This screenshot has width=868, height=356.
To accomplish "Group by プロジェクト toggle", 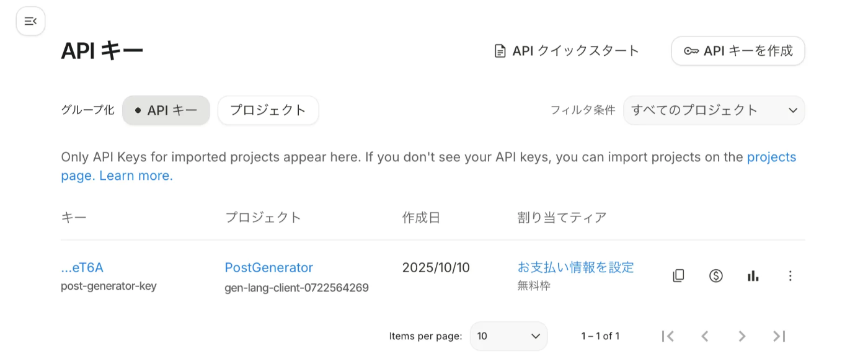I will point(268,110).
